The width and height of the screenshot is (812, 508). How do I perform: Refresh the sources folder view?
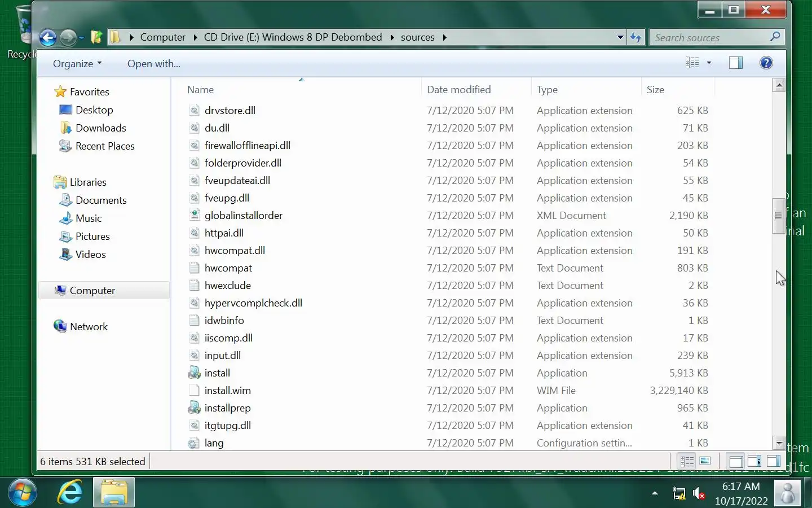(636, 37)
